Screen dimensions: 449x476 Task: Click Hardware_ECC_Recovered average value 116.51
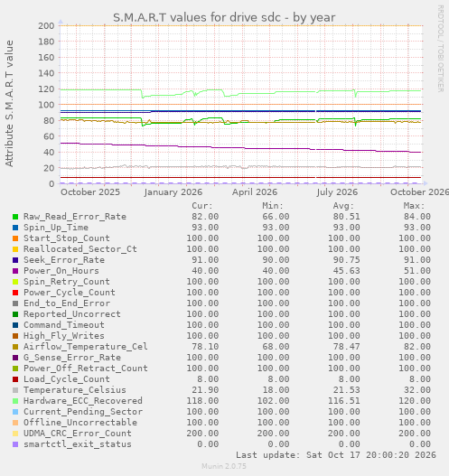[x=343, y=401]
